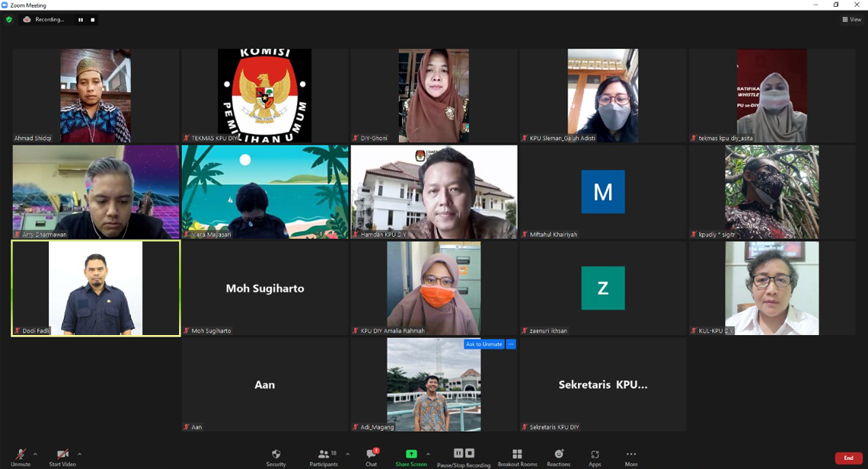Select the Dodi Fadli video tile

point(96,289)
